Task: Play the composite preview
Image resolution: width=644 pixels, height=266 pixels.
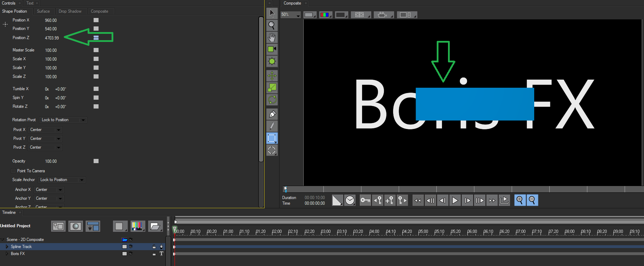Action: (455, 200)
